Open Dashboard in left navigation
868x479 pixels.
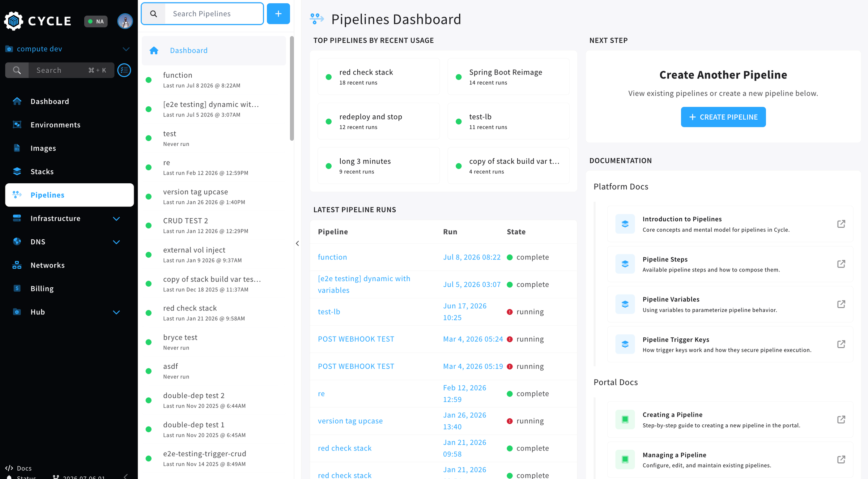pos(69,101)
